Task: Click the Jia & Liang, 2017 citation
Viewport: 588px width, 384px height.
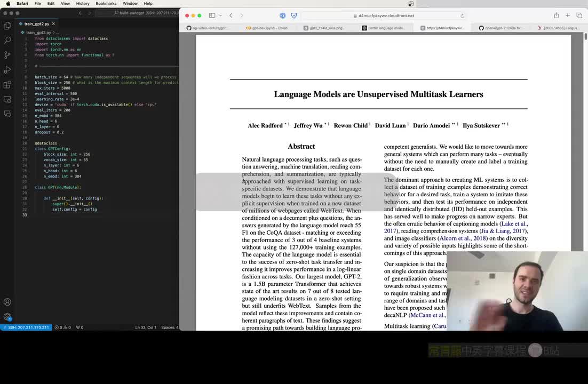Action: [x=503, y=231]
